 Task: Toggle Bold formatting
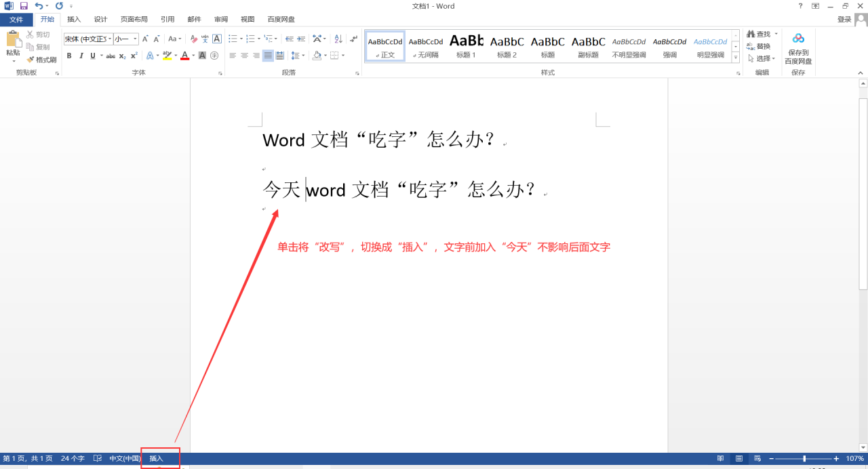(x=68, y=56)
